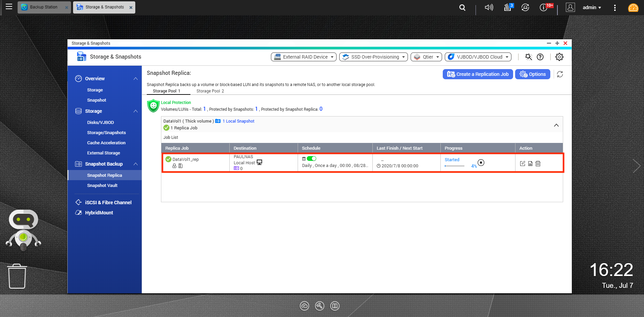Switch to the Storage Pool 2 tab

210,91
